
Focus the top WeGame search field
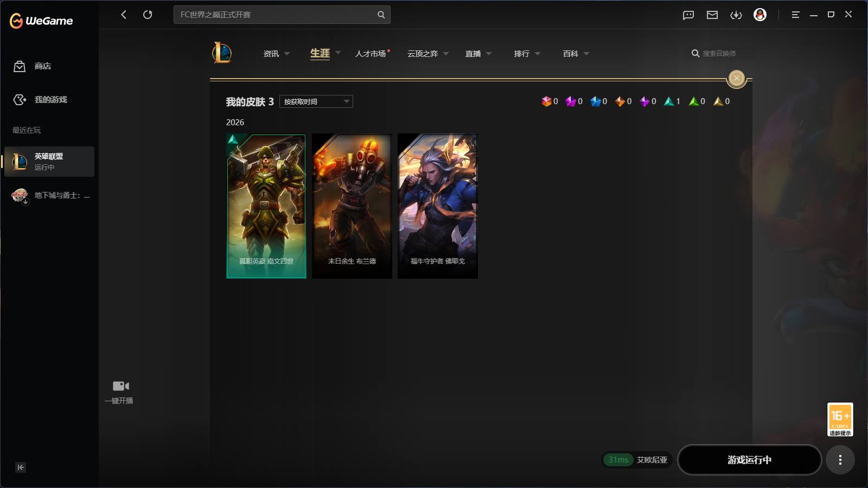[282, 15]
